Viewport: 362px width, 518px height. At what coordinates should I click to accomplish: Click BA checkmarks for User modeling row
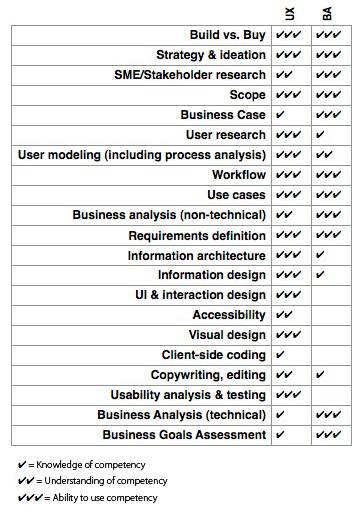[324, 155]
